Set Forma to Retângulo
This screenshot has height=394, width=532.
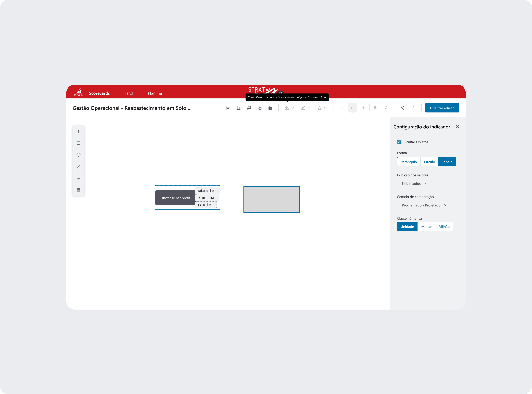(409, 162)
